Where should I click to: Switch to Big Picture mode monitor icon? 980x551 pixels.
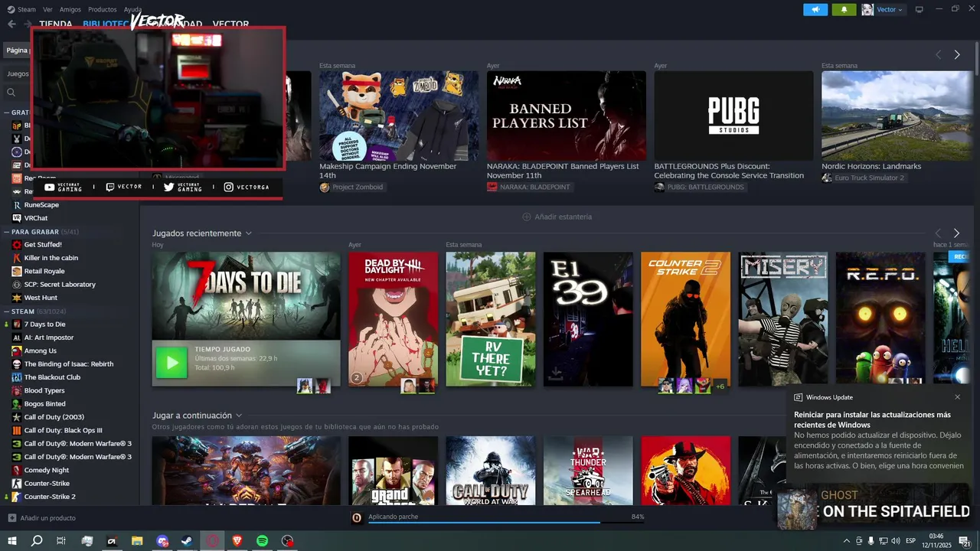920,9
